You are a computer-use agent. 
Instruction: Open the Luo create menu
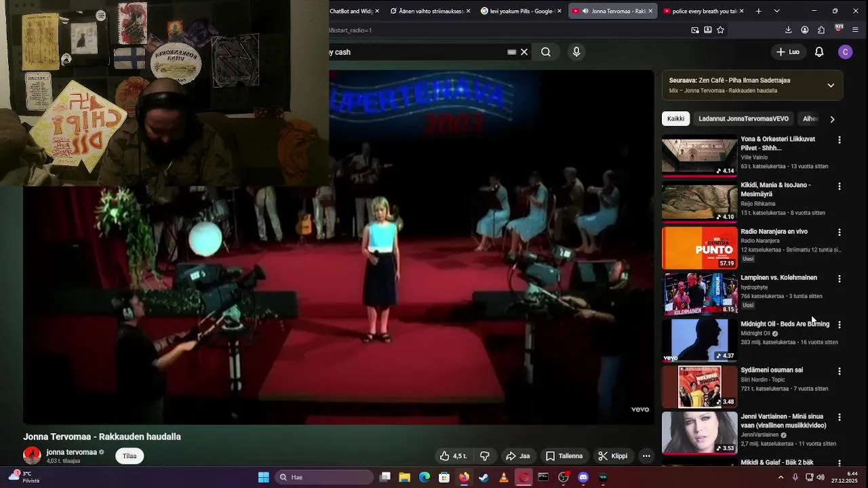tap(788, 52)
